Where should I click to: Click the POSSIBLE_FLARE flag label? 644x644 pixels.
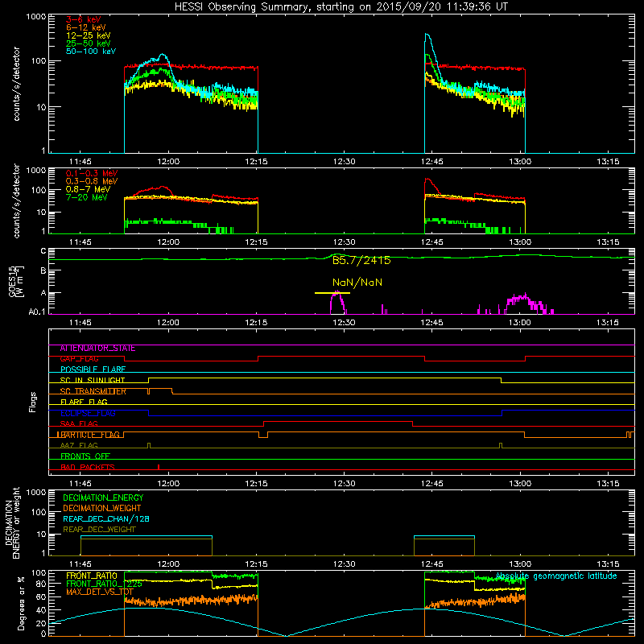coord(93,369)
